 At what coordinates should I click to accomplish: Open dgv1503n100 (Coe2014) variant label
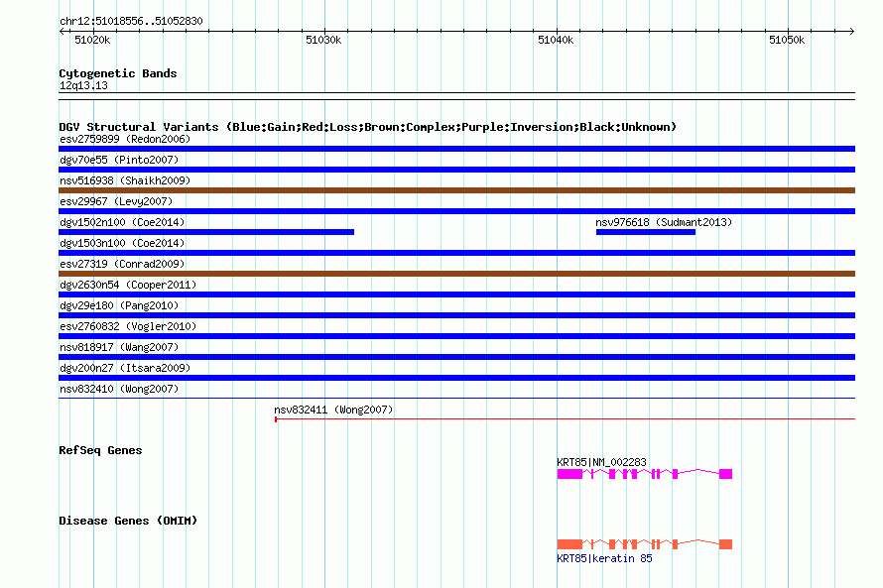pos(122,243)
